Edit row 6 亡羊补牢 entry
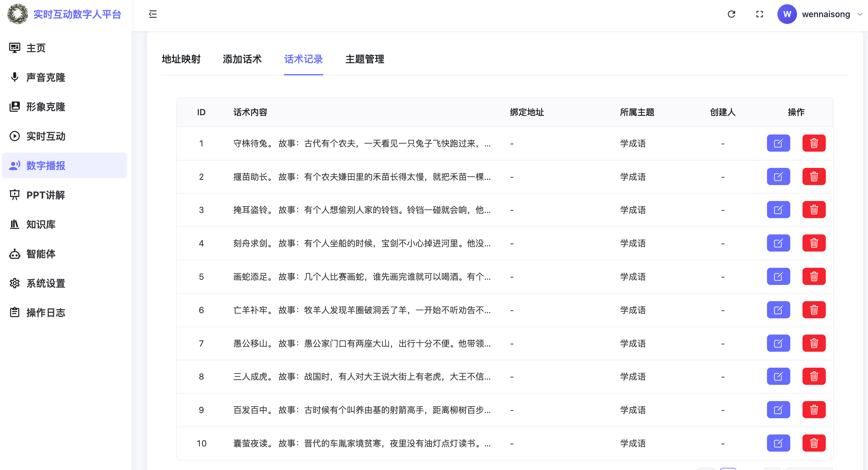 (x=778, y=310)
